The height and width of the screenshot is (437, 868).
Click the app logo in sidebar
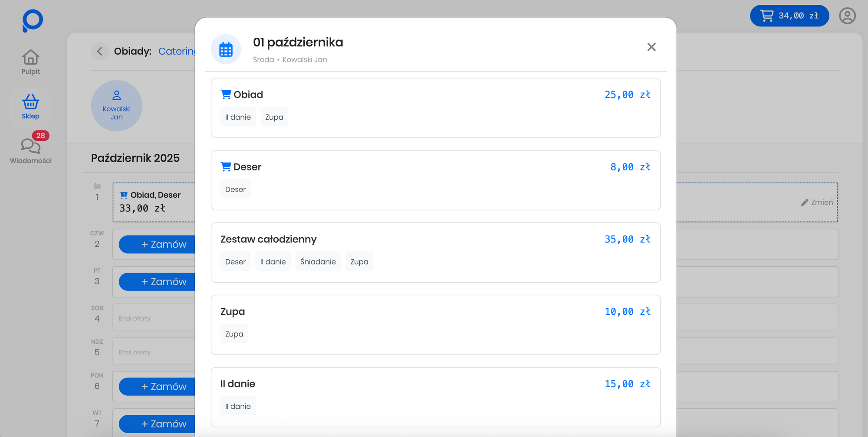(x=32, y=20)
